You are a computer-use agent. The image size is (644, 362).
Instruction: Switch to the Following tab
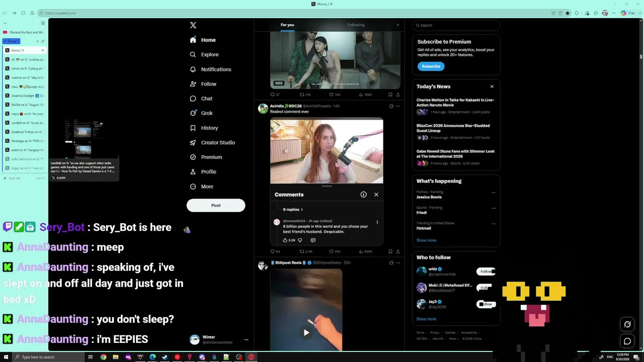pyautogui.click(x=356, y=25)
